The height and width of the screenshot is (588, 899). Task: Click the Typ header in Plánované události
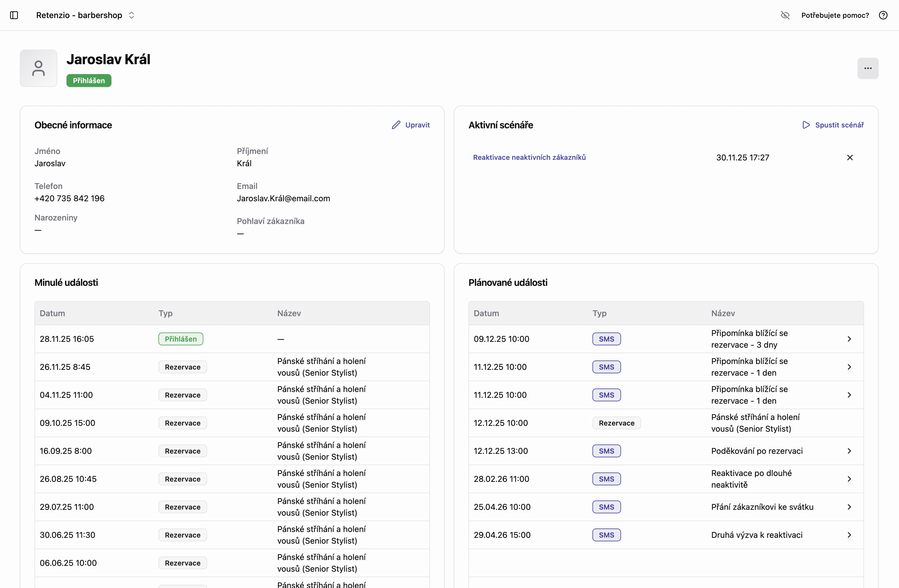tap(599, 314)
